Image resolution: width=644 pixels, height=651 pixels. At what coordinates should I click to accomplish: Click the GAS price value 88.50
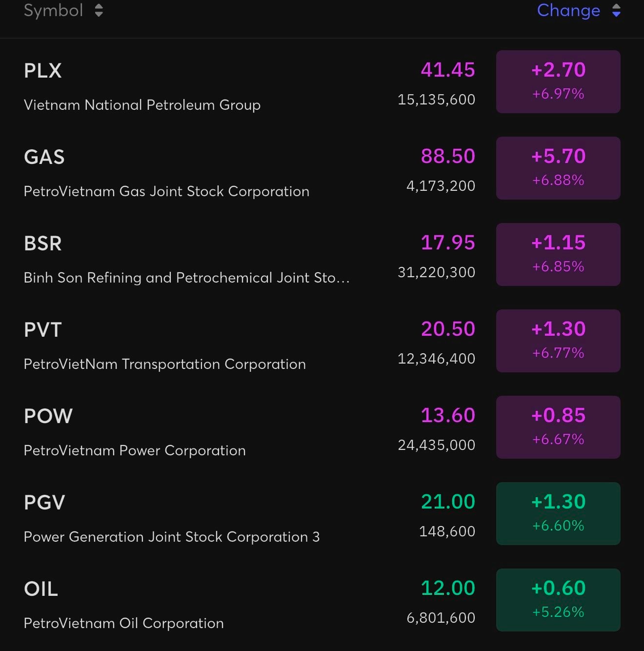click(x=447, y=156)
